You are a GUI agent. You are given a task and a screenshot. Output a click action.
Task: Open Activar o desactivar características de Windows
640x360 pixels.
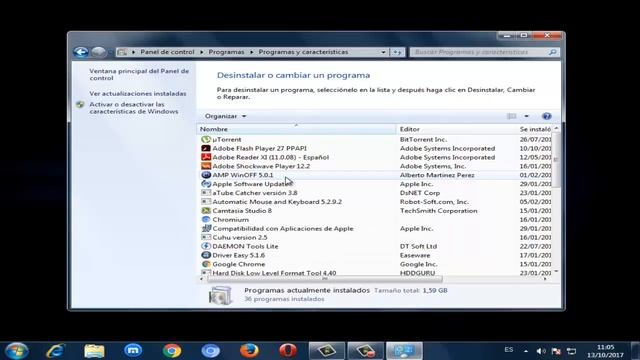point(133,108)
